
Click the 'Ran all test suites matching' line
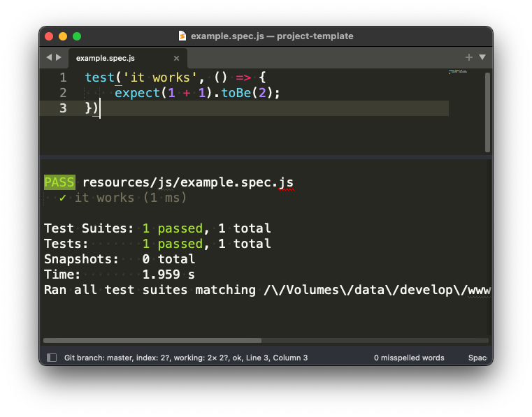pos(267,290)
